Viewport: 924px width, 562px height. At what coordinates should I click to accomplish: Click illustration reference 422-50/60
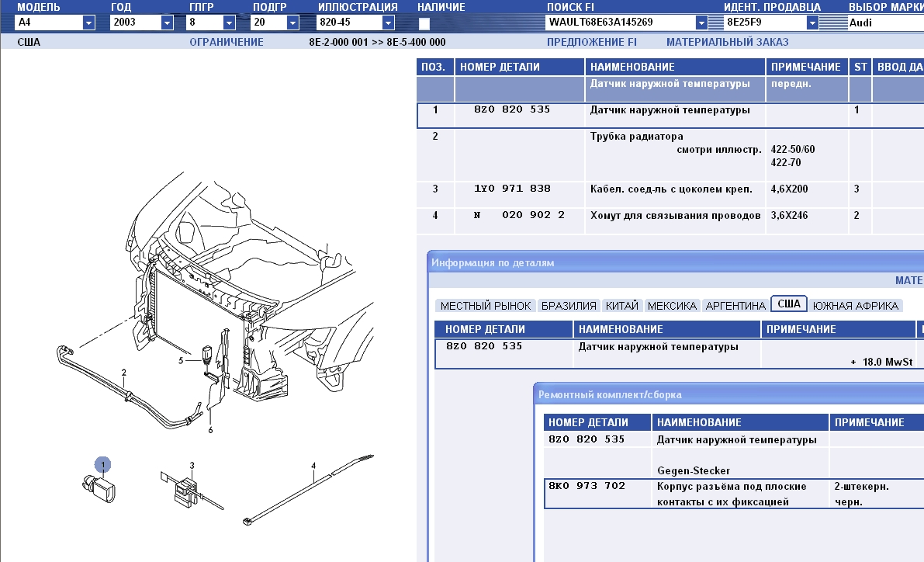coord(793,149)
